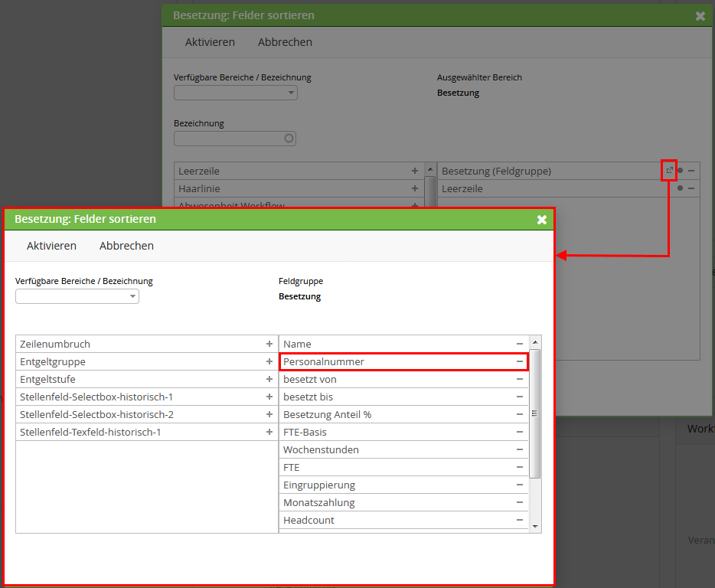Remove the Name field with its minus icon
715x588 pixels.
[x=519, y=344]
